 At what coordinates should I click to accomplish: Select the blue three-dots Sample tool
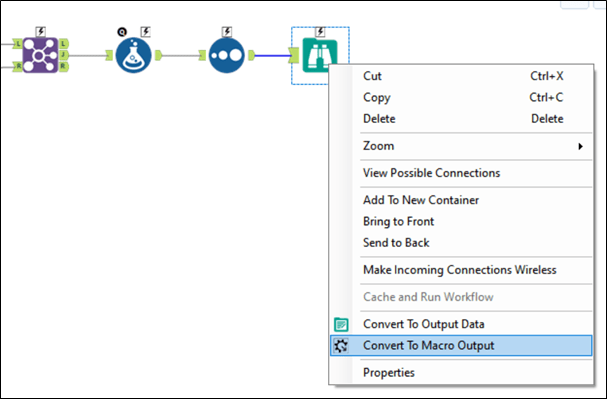tap(226, 55)
